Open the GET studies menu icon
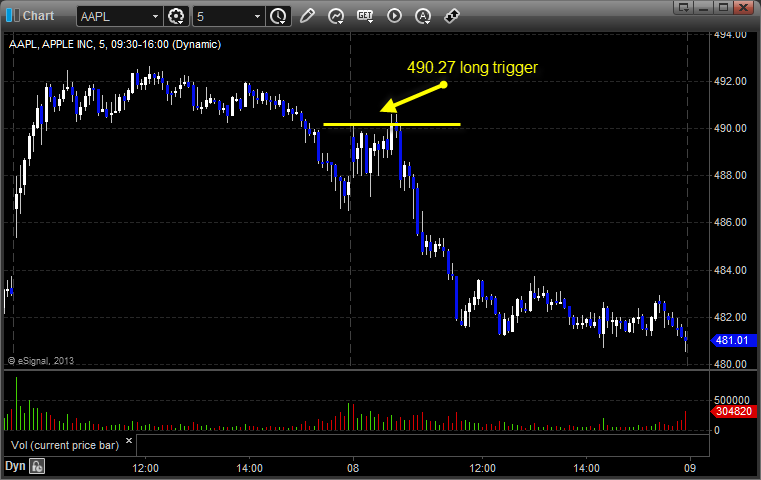The image size is (761, 480). coord(365,16)
